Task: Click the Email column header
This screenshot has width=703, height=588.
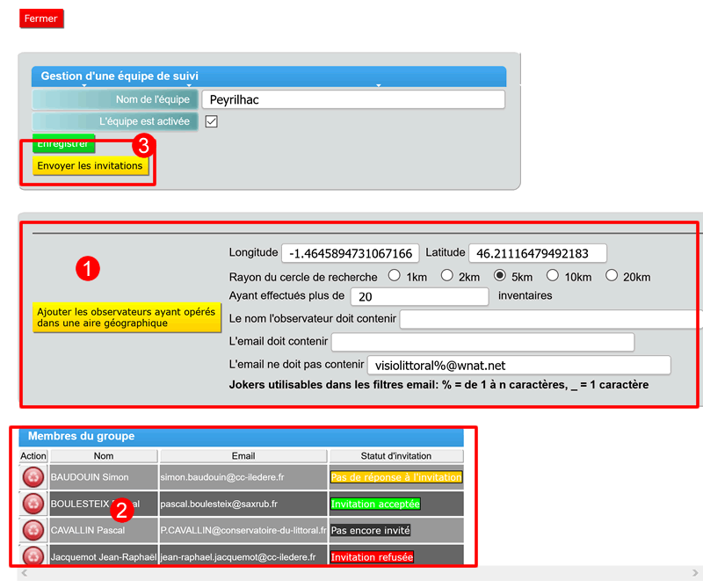Action: tap(243, 455)
